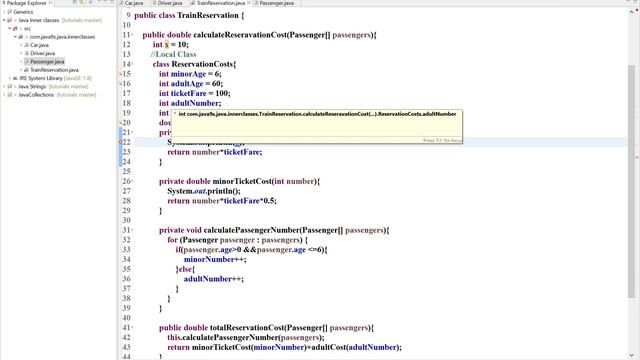Click the JRE System Library icon
The width and height of the screenshot is (640, 360).
[x=16, y=78]
